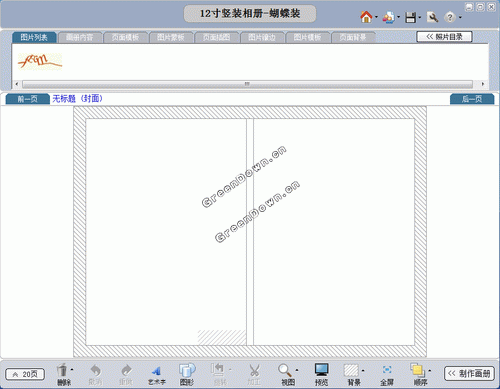Expand the dropdown arrow next to help icon
The image size is (500, 389).
[460, 17]
